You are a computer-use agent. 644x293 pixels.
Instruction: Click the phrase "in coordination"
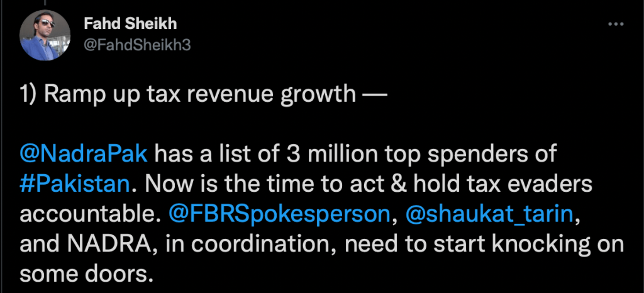235,243
